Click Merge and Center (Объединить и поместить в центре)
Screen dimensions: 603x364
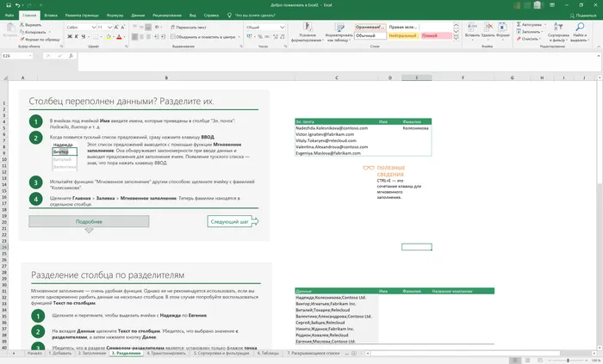tap(202, 37)
